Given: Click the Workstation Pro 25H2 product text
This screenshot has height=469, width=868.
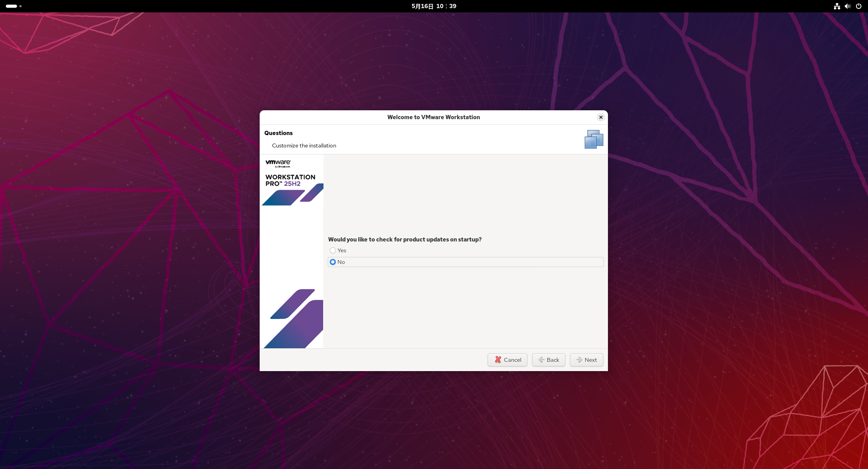Looking at the screenshot, I should pyautogui.click(x=290, y=180).
